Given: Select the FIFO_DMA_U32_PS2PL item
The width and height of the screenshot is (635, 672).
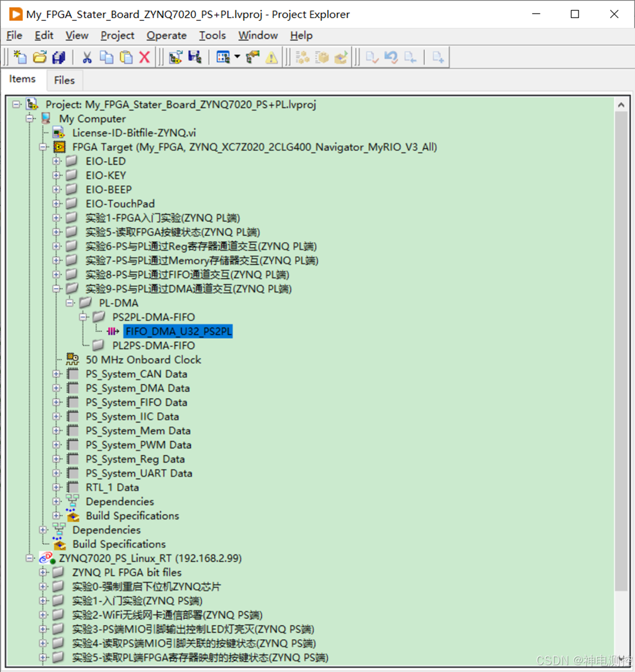Looking at the screenshot, I should pos(178,331).
